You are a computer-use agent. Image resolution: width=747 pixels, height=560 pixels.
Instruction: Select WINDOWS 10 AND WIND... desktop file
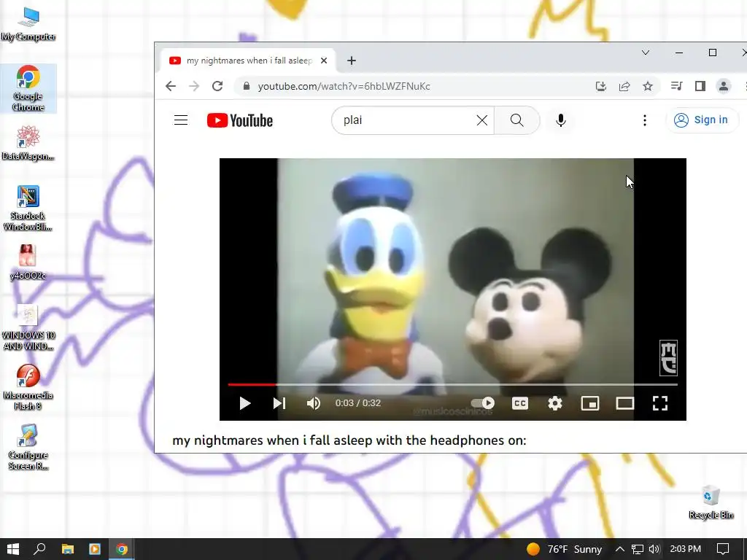click(28, 327)
